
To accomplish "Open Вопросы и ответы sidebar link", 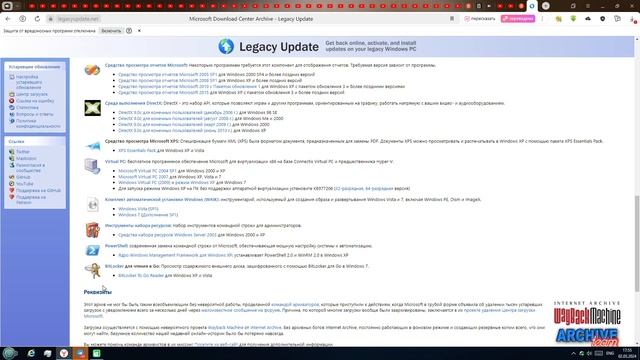I will pos(34,114).
